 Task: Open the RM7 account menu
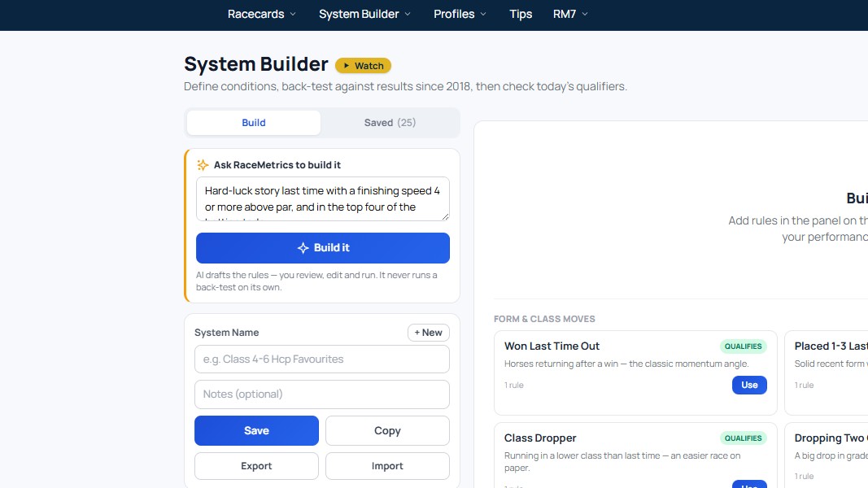click(570, 15)
